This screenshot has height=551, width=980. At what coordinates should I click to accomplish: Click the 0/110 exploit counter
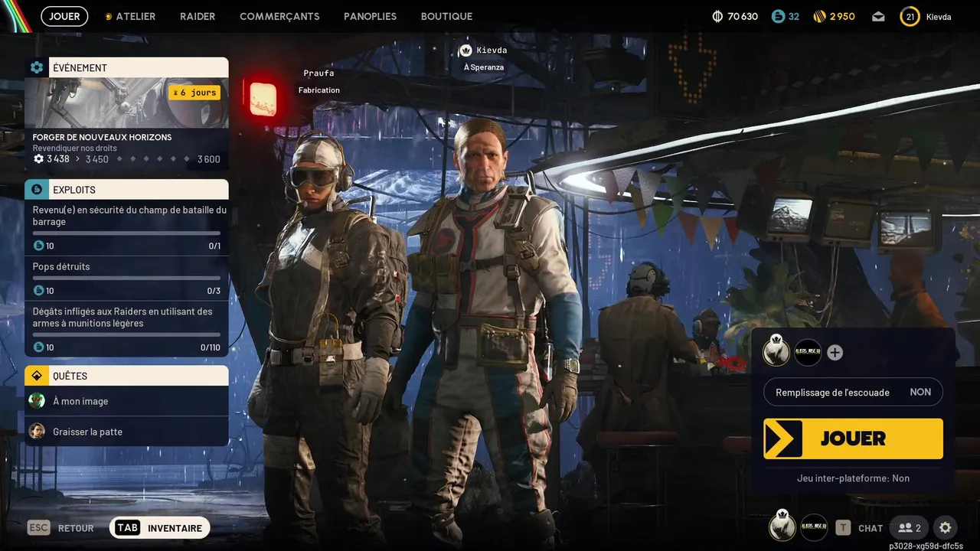[210, 347]
